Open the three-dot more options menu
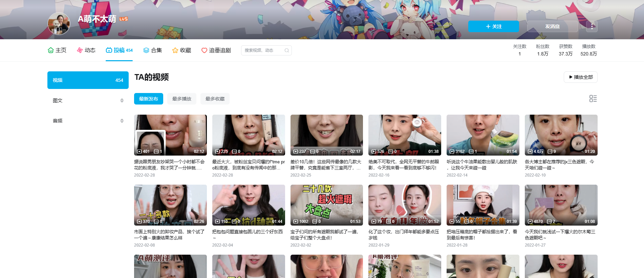Image resolution: width=644 pixels, height=278 pixels. pyautogui.click(x=592, y=26)
